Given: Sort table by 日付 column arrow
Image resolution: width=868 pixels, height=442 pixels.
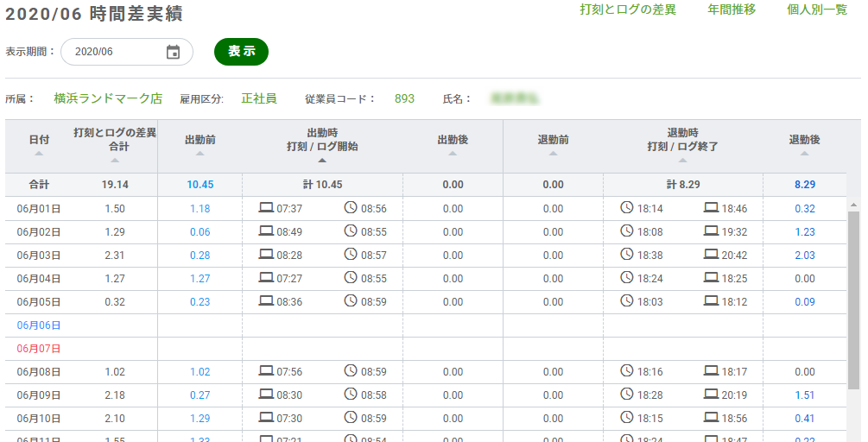Looking at the screenshot, I should coord(39,154).
